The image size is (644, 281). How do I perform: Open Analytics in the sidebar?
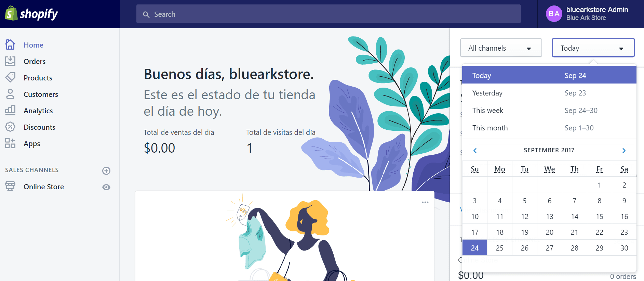tap(38, 111)
